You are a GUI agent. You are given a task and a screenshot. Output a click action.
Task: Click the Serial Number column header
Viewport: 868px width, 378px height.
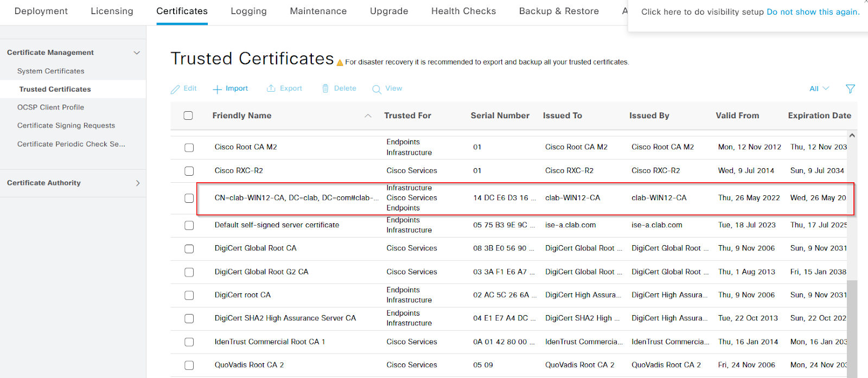point(500,116)
